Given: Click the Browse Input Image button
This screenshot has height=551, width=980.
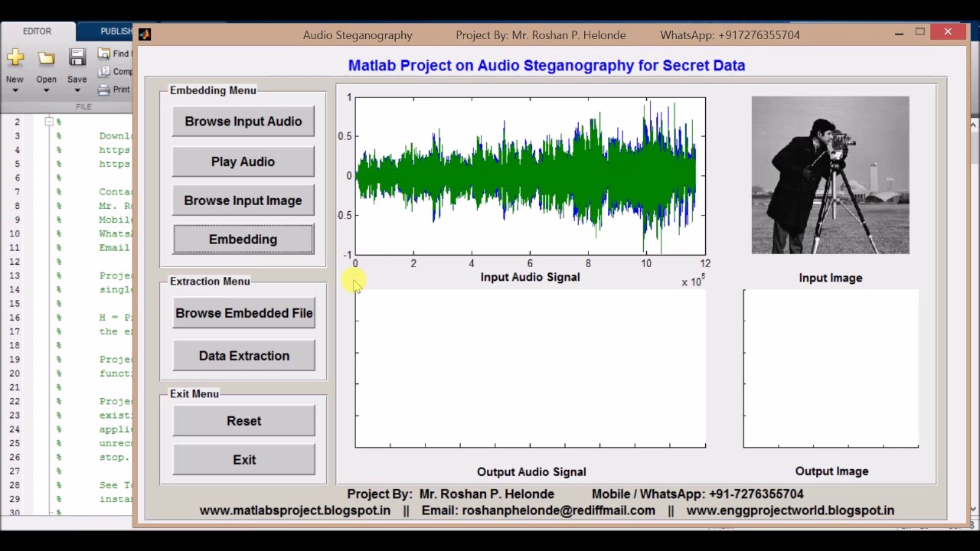Looking at the screenshot, I should [243, 201].
